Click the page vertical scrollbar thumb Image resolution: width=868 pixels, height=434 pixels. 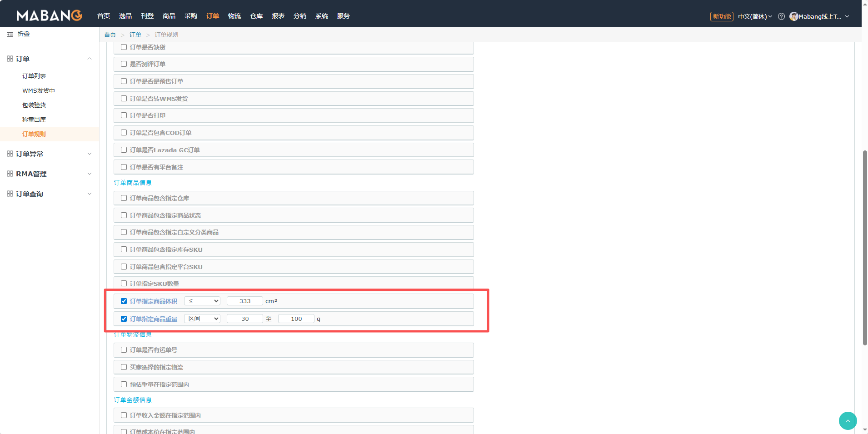point(865,248)
